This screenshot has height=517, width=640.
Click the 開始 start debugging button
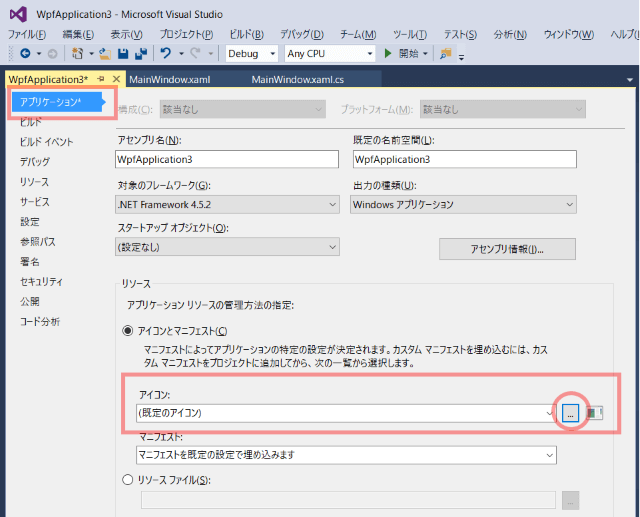tap(408, 53)
